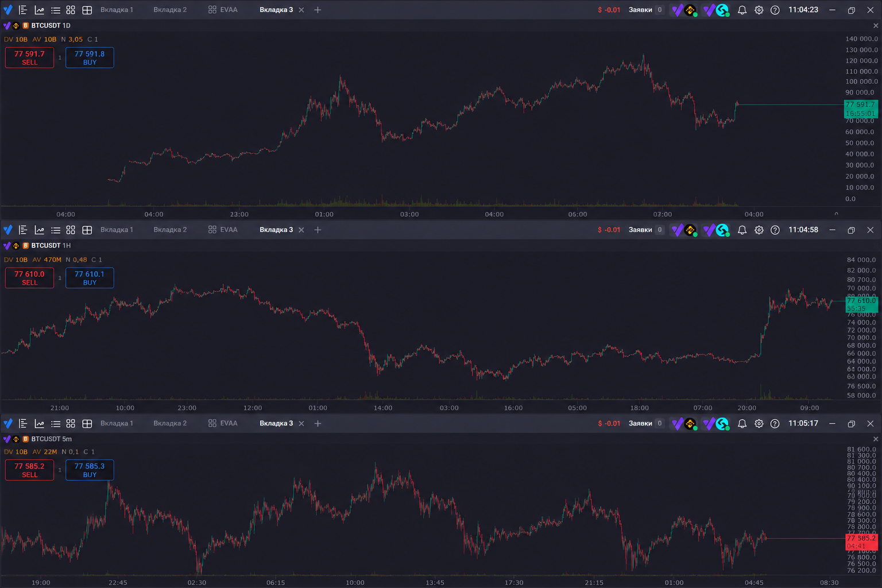Click the line chart icon in the 5m window toolbar
Screen dimensions: 882x588
coord(39,423)
